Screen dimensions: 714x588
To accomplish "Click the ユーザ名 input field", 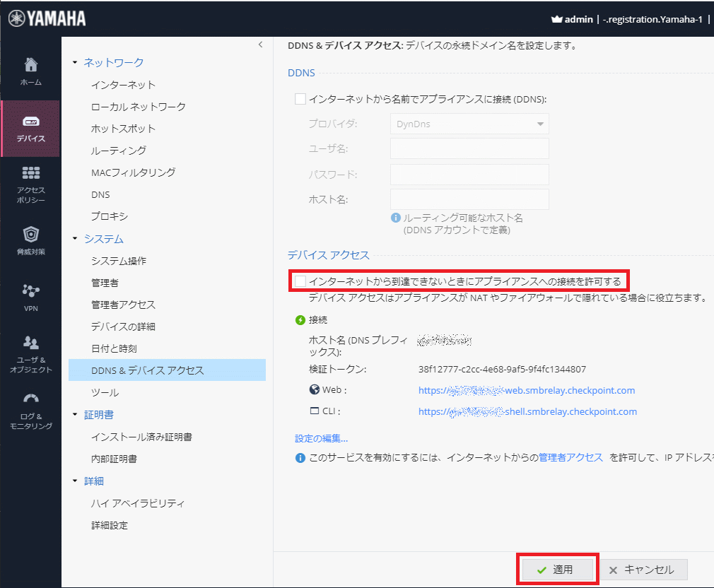I will click(x=469, y=148).
